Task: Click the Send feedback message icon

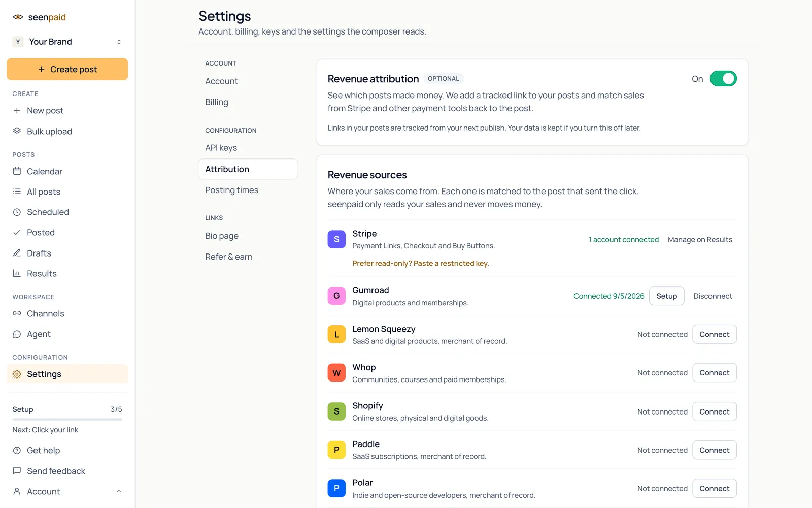Action: (x=17, y=471)
